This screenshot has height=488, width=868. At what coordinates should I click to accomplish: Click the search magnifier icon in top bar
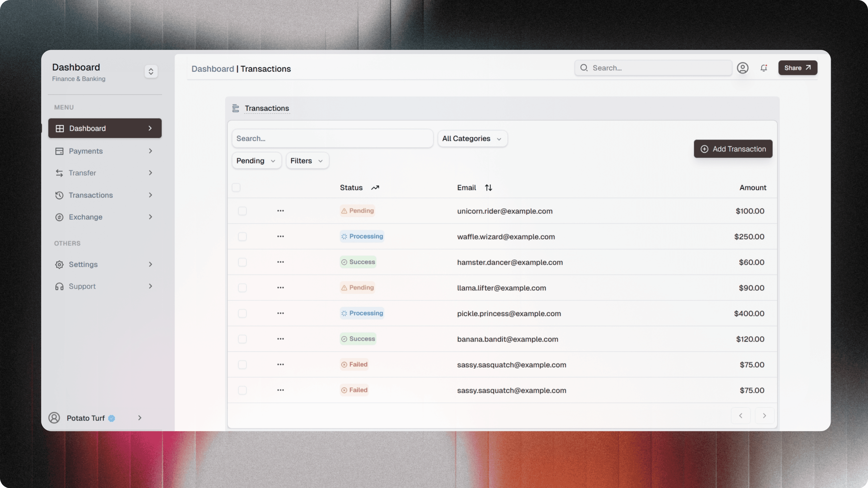coord(584,68)
